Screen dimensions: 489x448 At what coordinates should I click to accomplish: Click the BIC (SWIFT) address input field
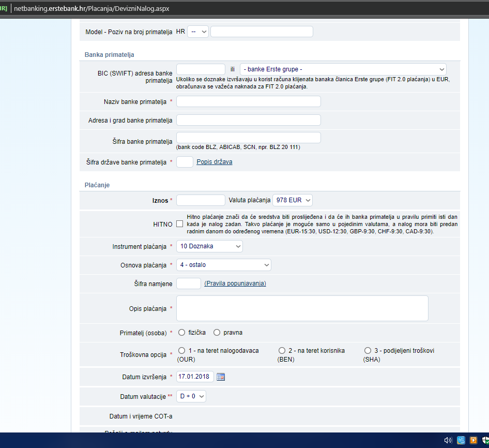(x=201, y=69)
